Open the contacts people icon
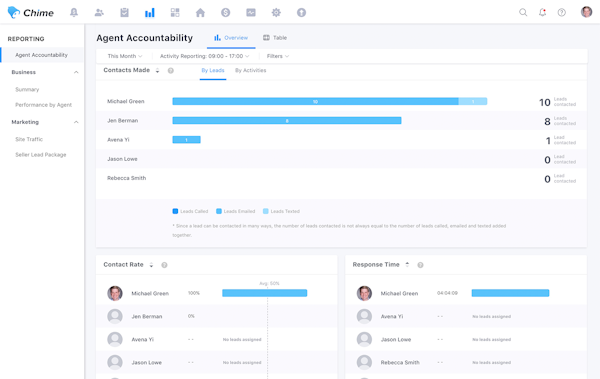 tap(99, 13)
